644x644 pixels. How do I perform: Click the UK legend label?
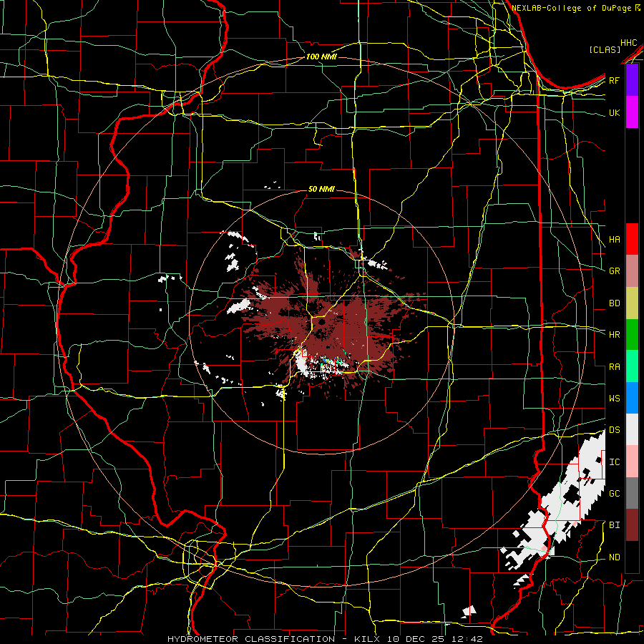tap(615, 112)
